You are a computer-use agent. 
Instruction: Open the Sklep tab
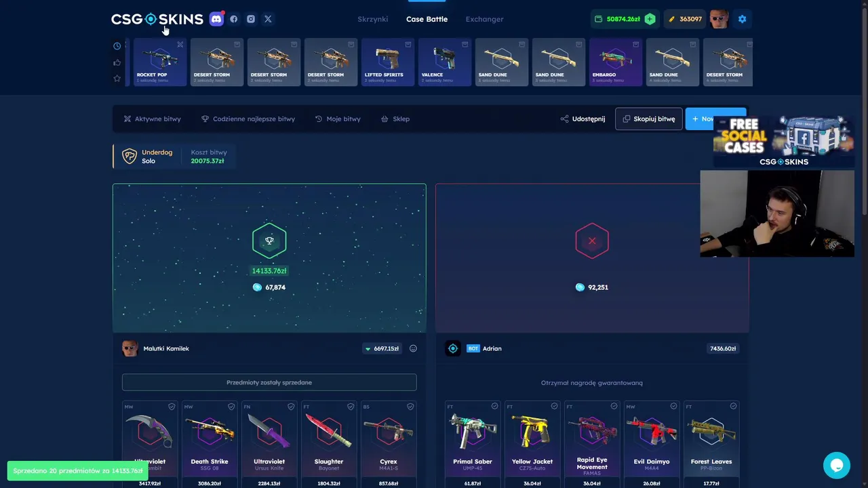(x=395, y=119)
